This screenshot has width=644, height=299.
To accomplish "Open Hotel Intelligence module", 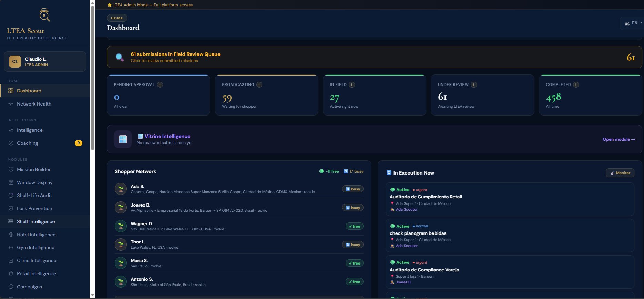I will 45,235.
